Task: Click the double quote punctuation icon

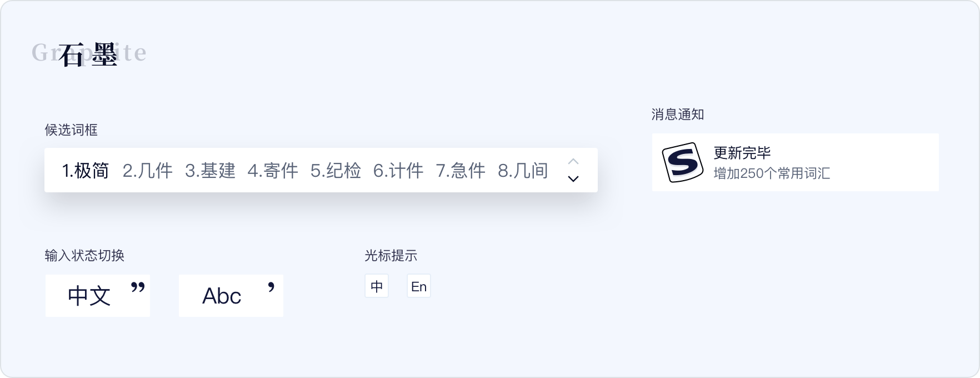Action: tap(138, 287)
